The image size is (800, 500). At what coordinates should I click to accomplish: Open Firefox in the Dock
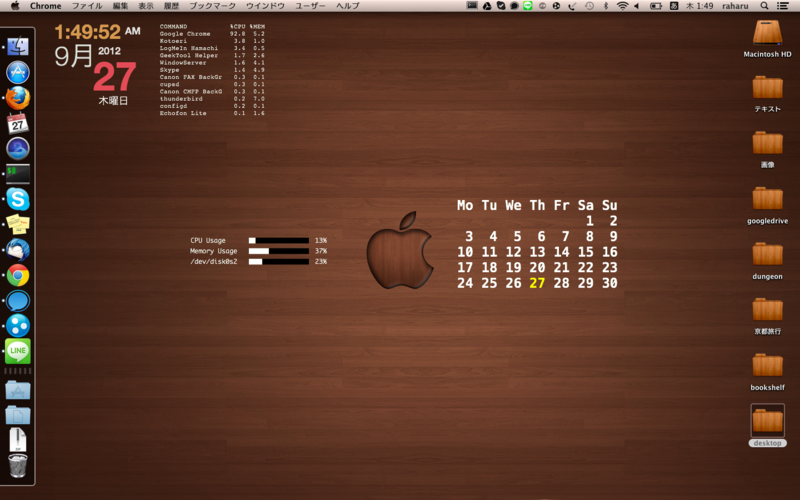click(x=17, y=98)
